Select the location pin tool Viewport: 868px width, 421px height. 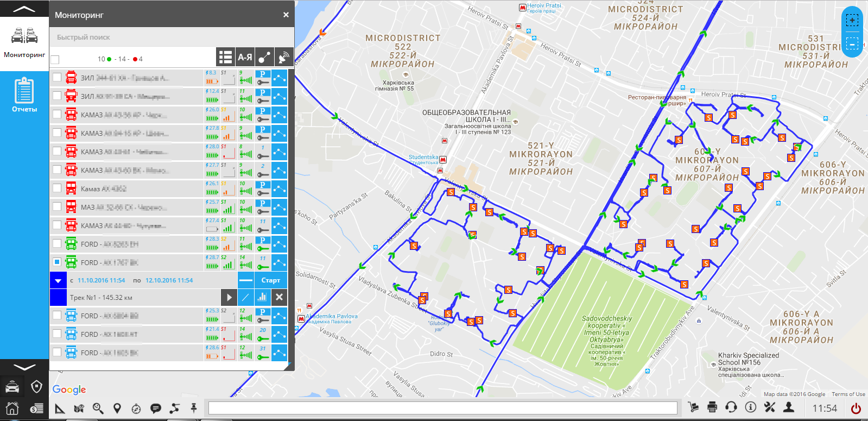pos(117,408)
